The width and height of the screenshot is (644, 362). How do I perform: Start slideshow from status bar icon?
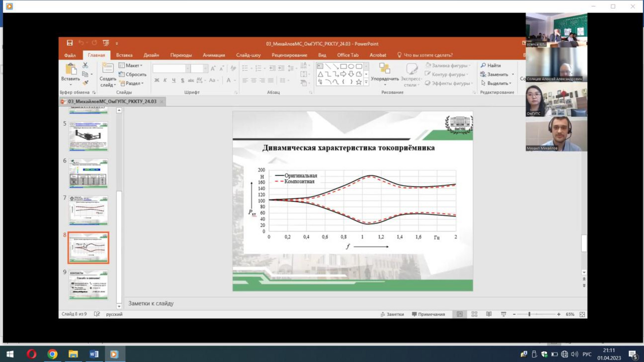point(503,314)
